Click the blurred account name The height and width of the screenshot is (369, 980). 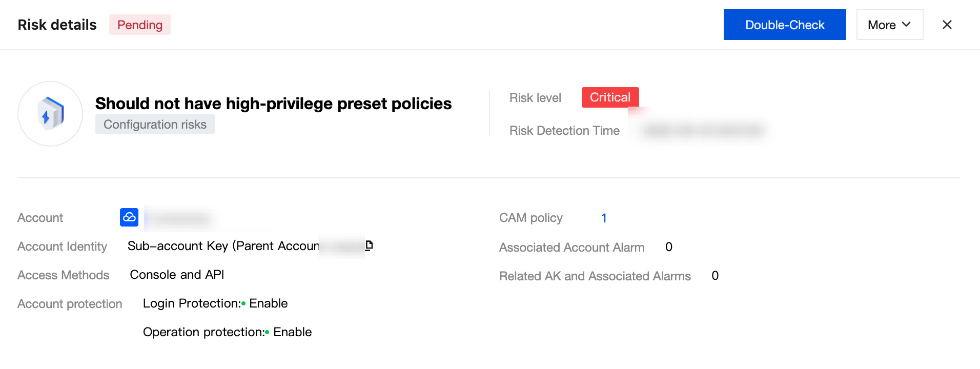click(179, 219)
